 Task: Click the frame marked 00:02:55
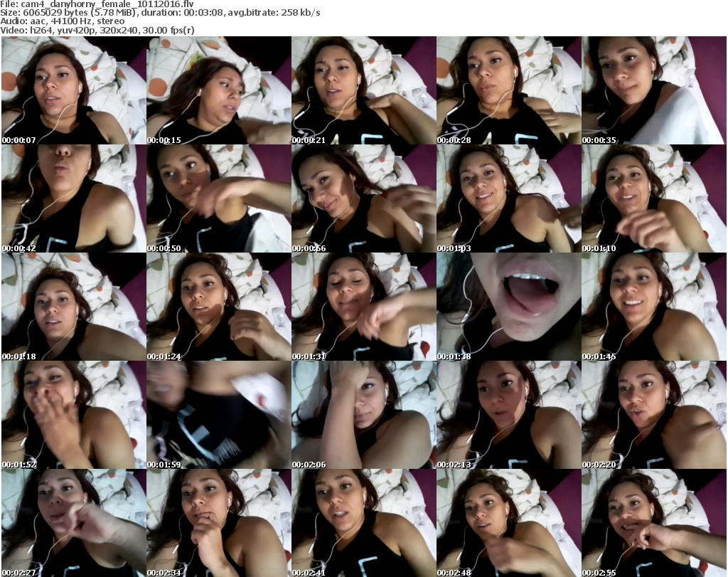click(654, 523)
